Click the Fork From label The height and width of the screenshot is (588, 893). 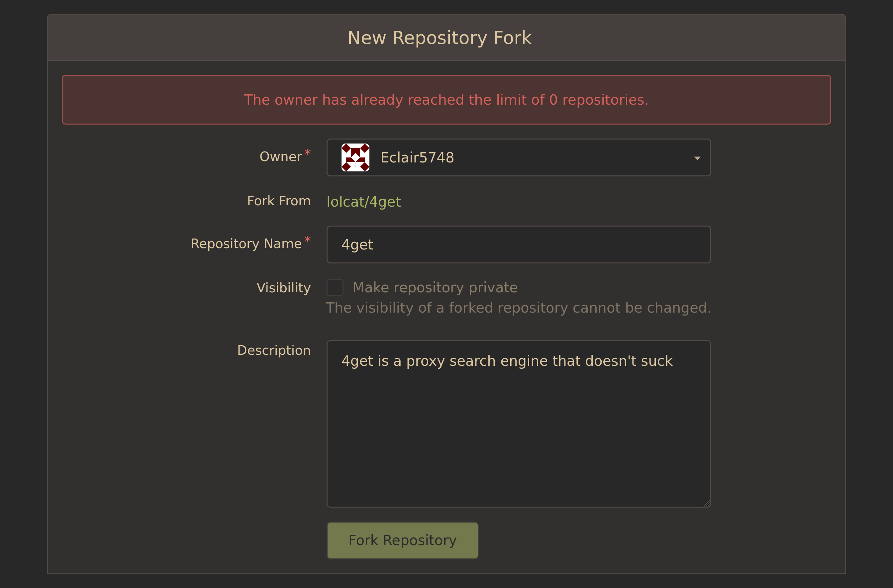tap(278, 201)
